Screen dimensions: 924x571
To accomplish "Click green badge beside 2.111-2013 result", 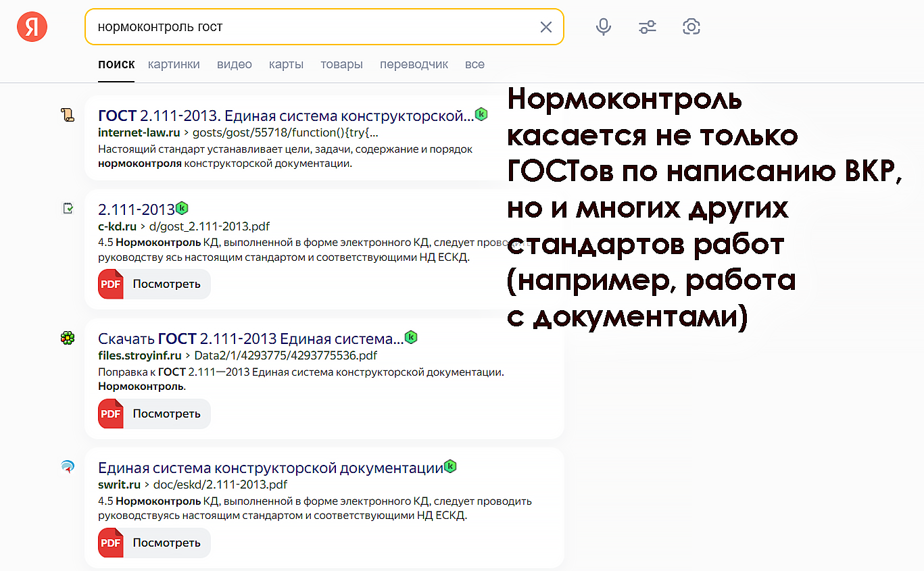I will click(182, 208).
